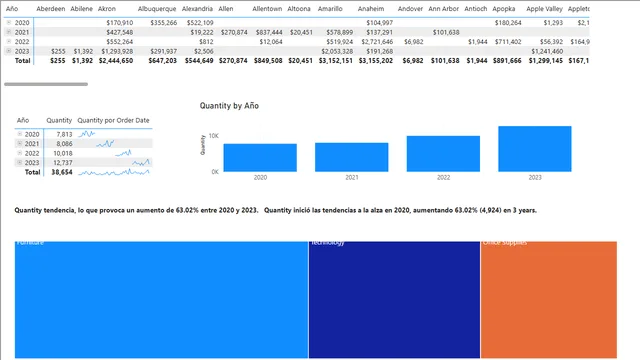640x360 pixels.
Task: Expand the 2021 row in city matrix
Action: pos(9,32)
